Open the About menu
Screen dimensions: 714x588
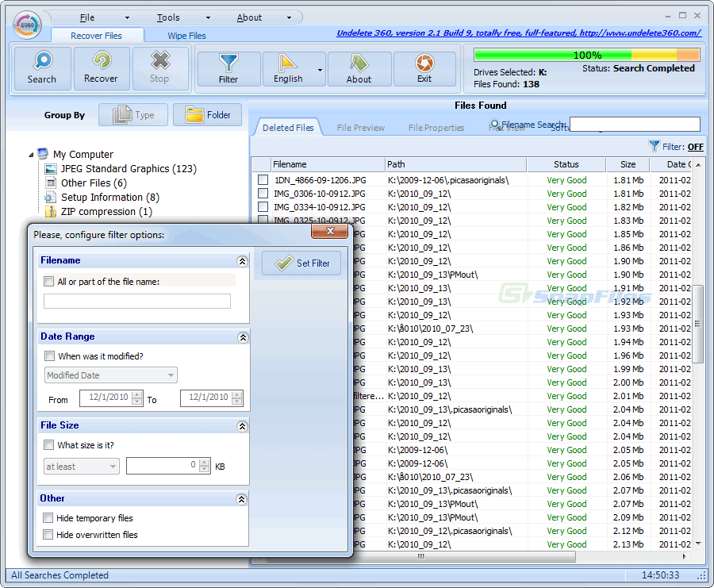[x=249, y=17]
